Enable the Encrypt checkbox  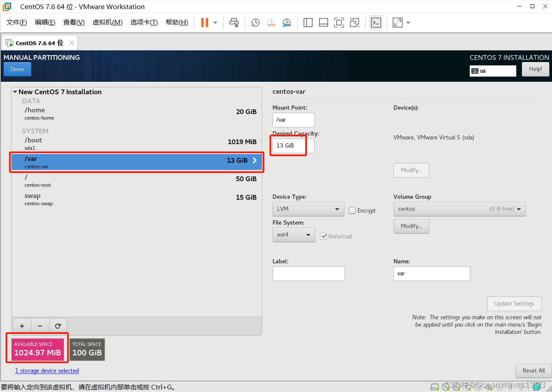(x=352, y=210)
